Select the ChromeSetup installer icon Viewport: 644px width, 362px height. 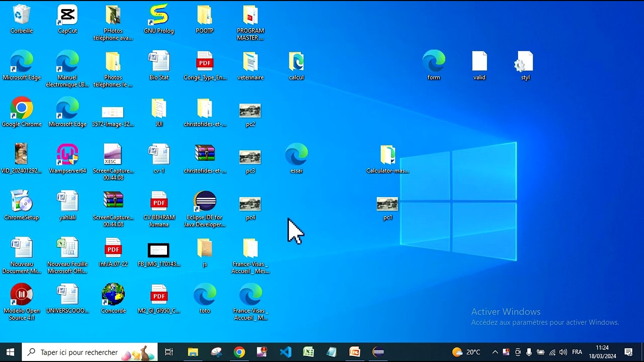pos(22,206)
